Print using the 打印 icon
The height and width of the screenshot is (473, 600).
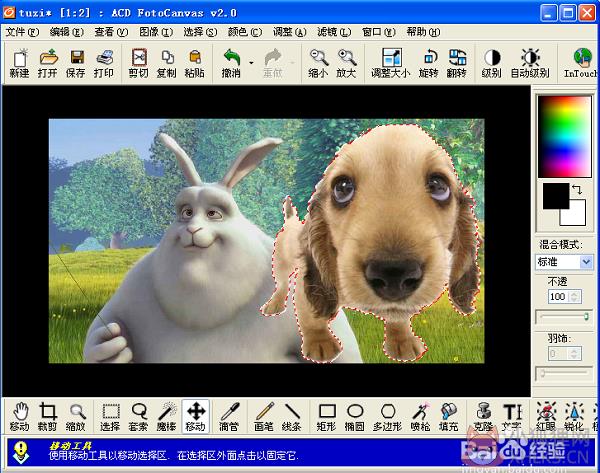104,63
